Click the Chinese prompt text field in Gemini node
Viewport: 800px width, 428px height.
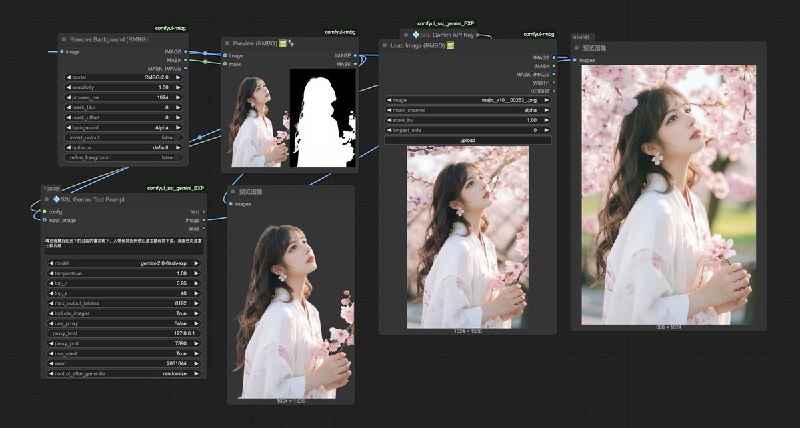pyautogui.click(x=124, y=244)
